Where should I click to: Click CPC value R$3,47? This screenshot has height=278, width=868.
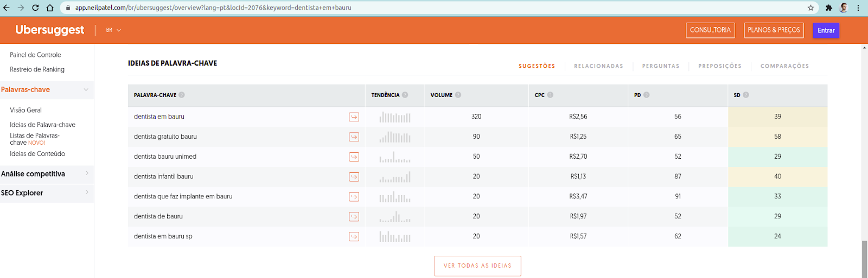pos(578,196)
